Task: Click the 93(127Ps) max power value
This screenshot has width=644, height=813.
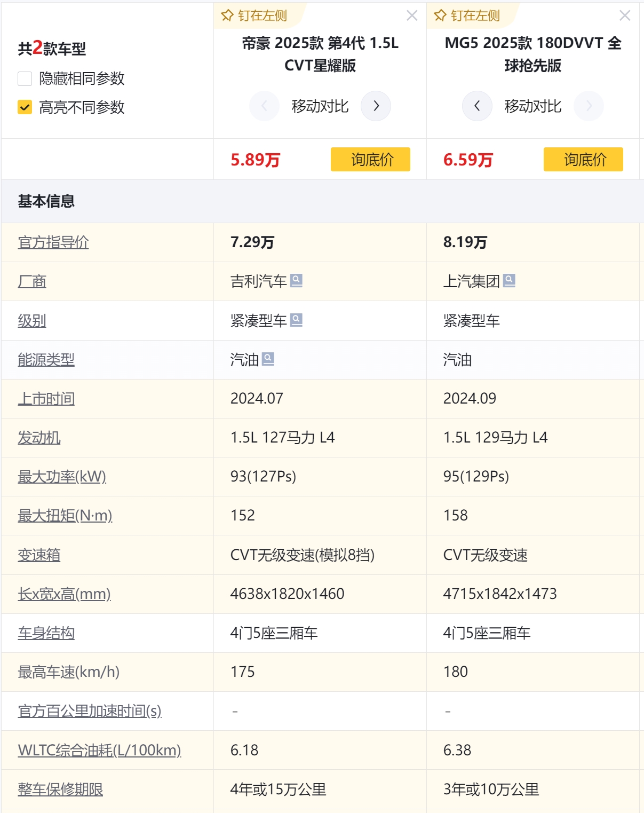Action: [x=264, y=476]
